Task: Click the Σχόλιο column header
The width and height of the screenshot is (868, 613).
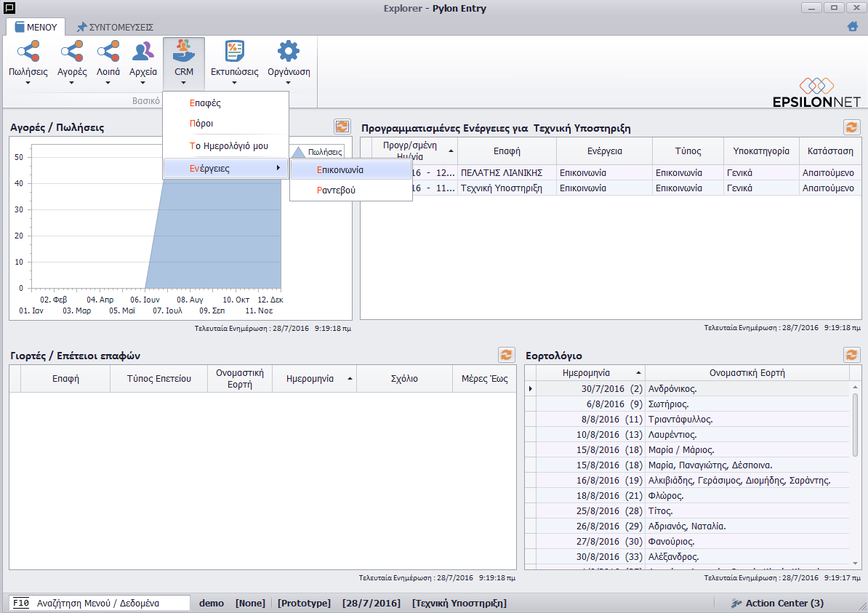Action: (x=404, y=379)
